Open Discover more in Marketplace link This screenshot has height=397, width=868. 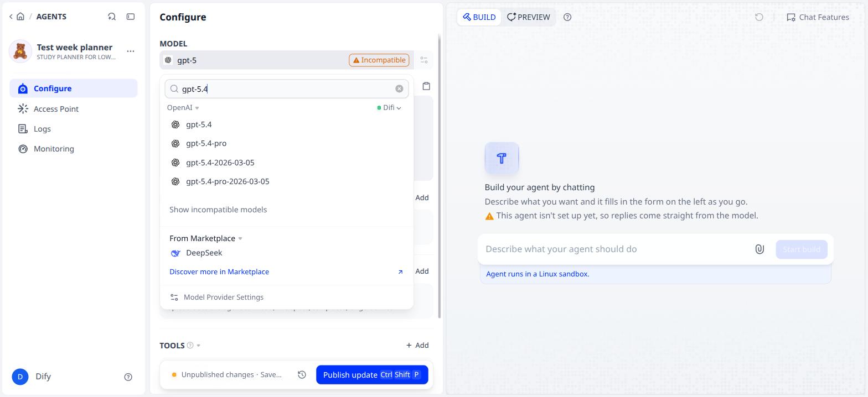[219, 271]
